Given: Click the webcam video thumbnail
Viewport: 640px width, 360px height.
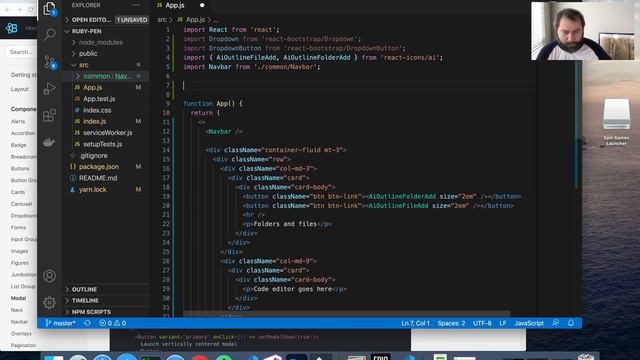Looking at the screenshot, I should point(583,31).
